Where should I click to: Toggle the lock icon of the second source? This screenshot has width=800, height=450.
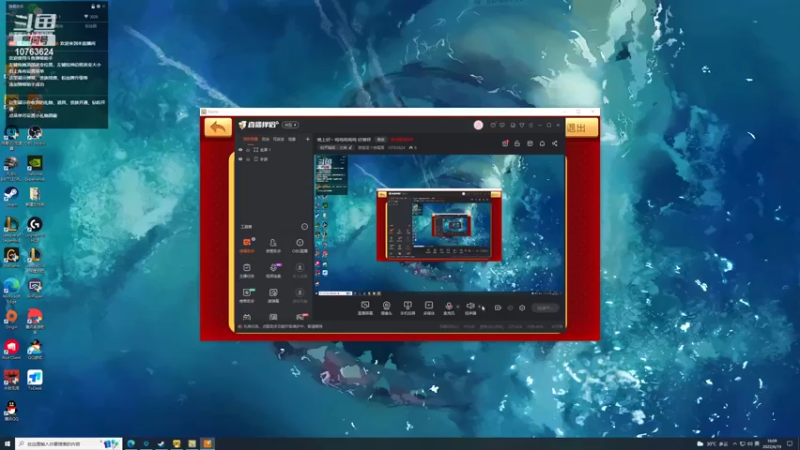click(x=248, y=159)
